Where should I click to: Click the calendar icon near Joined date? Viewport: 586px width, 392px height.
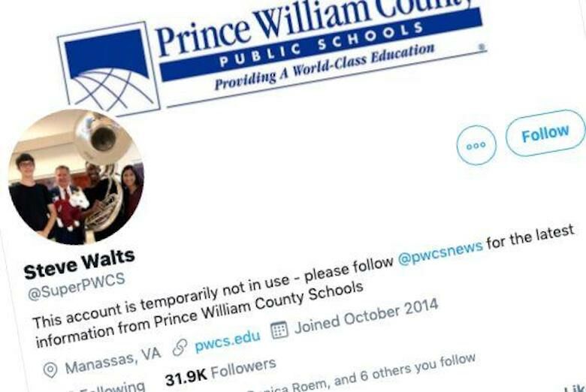279,330
